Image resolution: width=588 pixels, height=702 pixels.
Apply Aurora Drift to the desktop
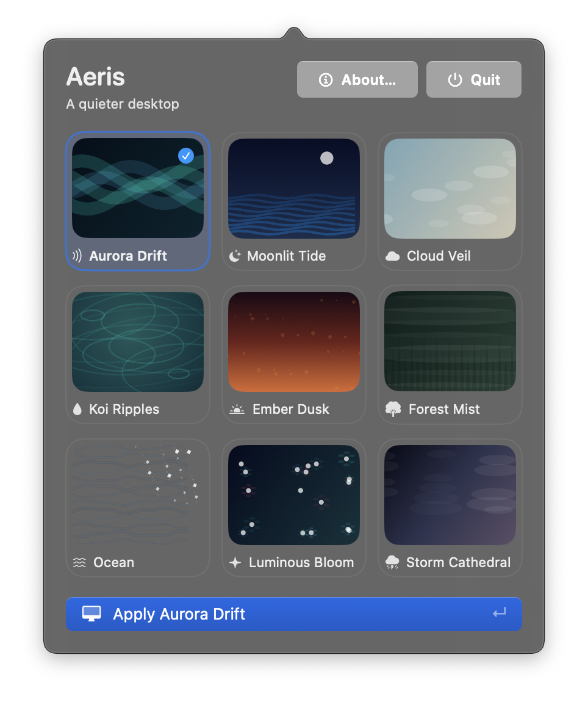pyautogui.click(x=294, y=614)
